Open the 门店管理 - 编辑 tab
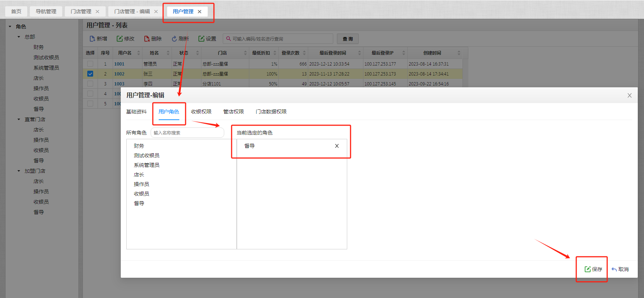644x298 pixels. pos(132,11)
